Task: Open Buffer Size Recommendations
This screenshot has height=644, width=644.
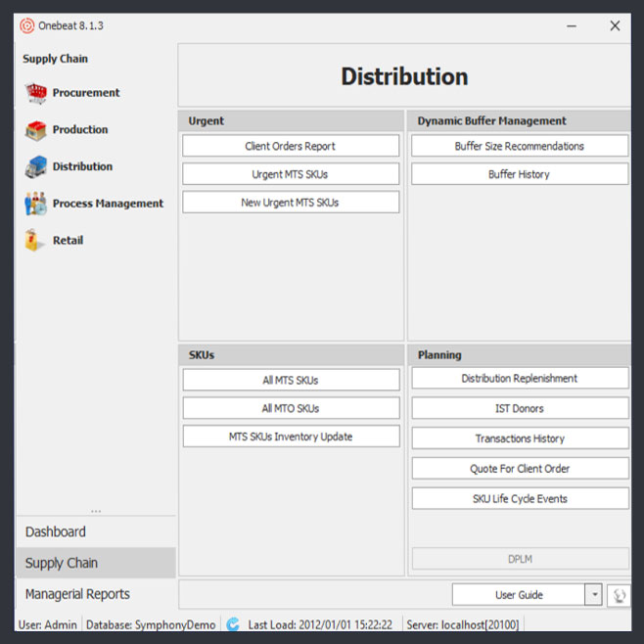Action: (x=519, y=146)
